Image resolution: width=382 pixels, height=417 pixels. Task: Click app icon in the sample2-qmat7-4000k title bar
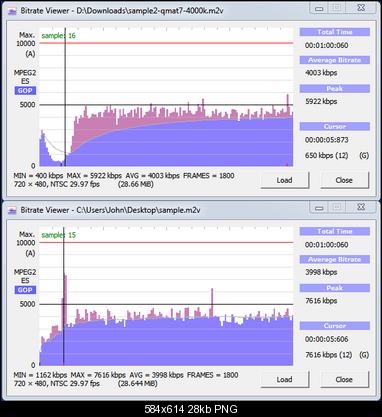click(13, 11)
